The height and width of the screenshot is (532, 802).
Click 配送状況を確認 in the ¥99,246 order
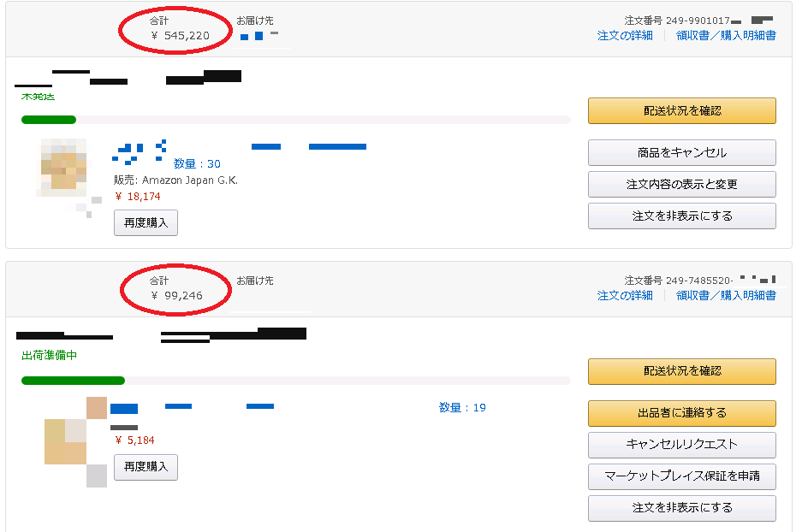pos(681,371)
